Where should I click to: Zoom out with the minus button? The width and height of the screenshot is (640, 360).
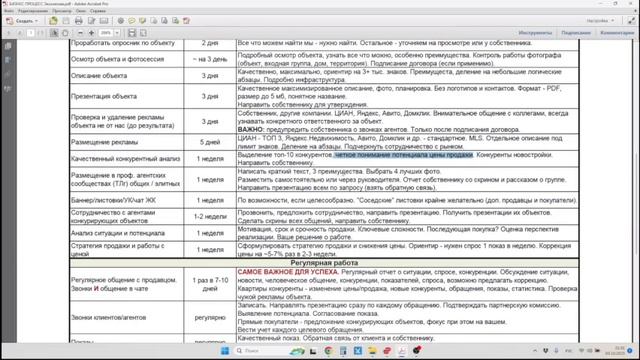[80, 33]
